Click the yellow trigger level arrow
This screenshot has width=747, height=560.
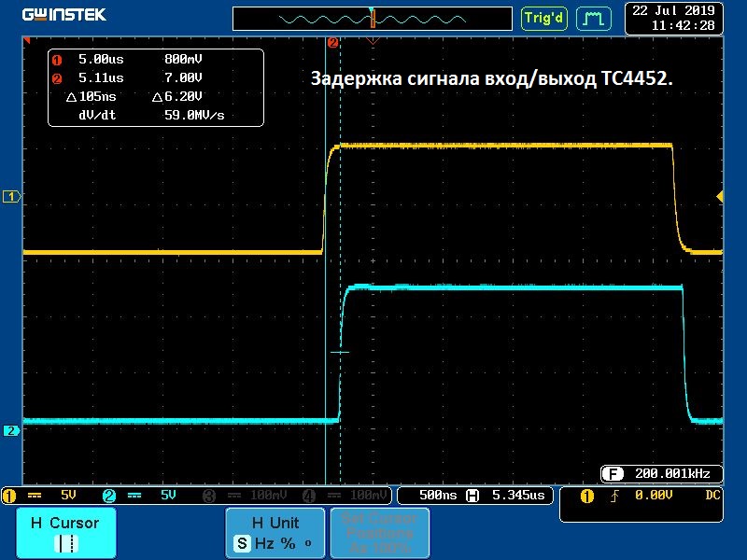point(720,196)
